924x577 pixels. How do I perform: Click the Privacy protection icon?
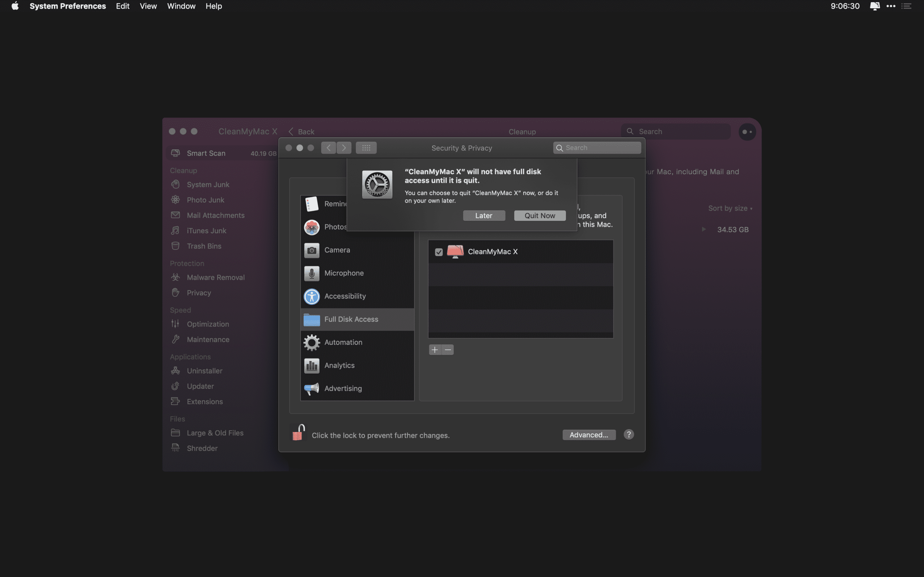(175, 293)
